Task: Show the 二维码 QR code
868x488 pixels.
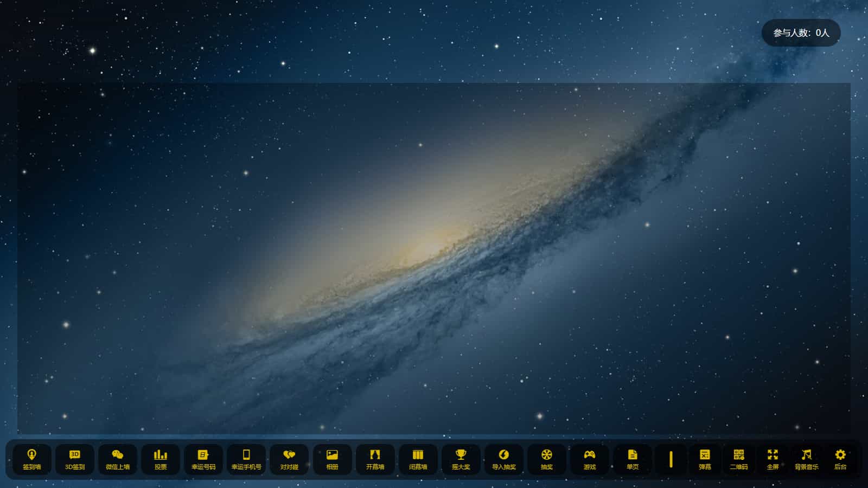Action: 738,459
